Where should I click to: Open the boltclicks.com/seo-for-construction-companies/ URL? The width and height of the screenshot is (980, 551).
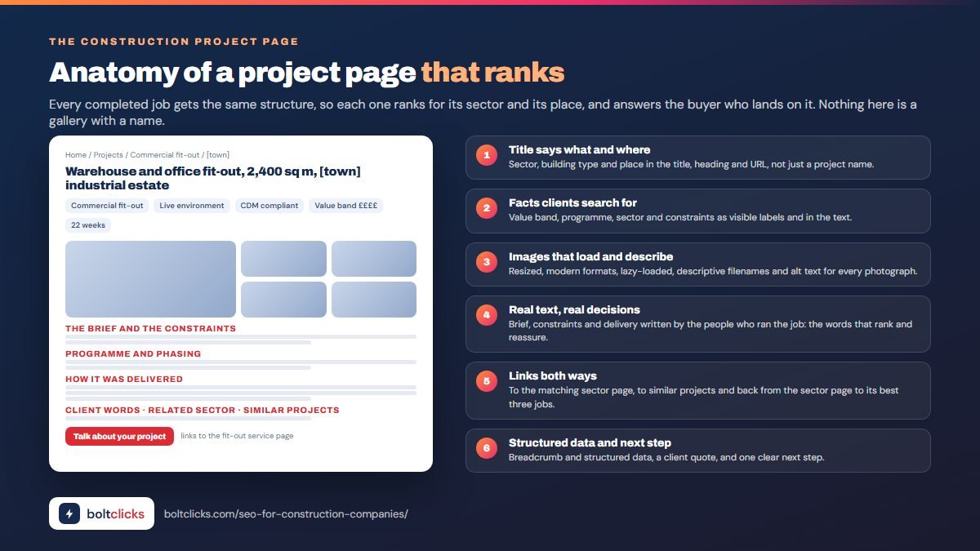coord(286,513)
